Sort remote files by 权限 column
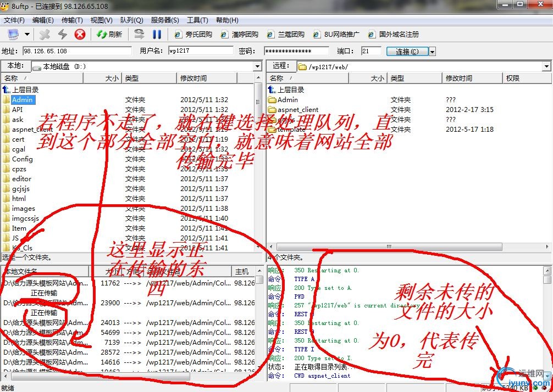The image size is (553, 392). point(527,78)
